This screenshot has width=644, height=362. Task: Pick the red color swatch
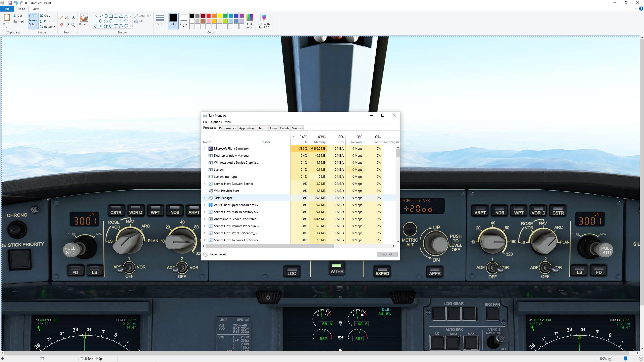pos(209,16)
